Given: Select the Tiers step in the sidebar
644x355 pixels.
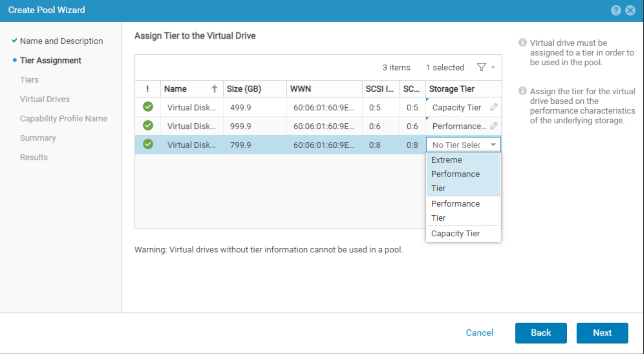Looking at the screenshot, I should 29,80.
